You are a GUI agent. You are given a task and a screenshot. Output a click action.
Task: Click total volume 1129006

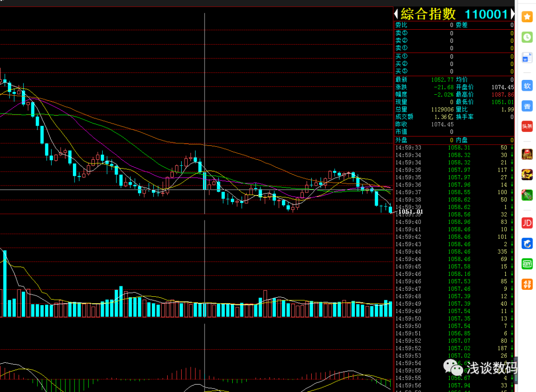(x=442, y=109)
